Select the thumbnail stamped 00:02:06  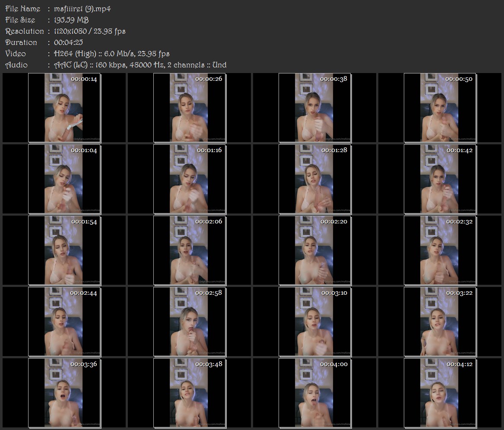coord(190,251)
